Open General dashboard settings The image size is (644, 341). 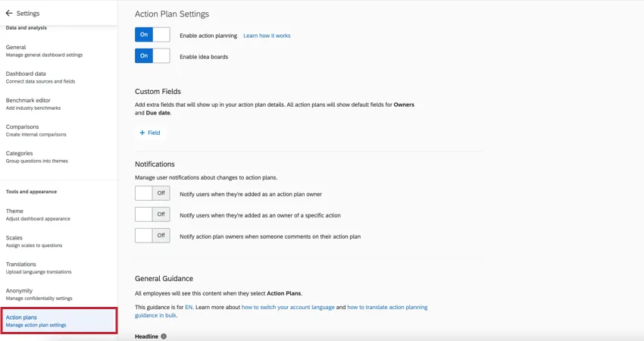pos(44,51)
